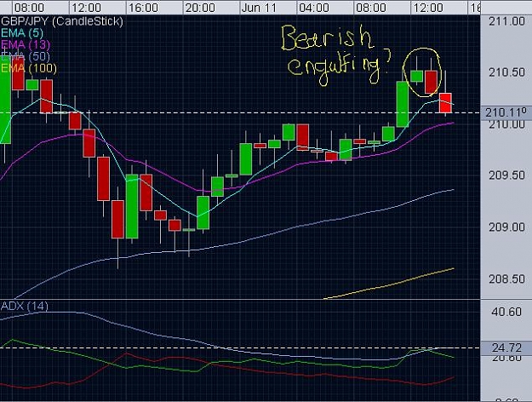Click the ADX (14) indicator label
Screen dimensions: 532x402
(25, 306)
